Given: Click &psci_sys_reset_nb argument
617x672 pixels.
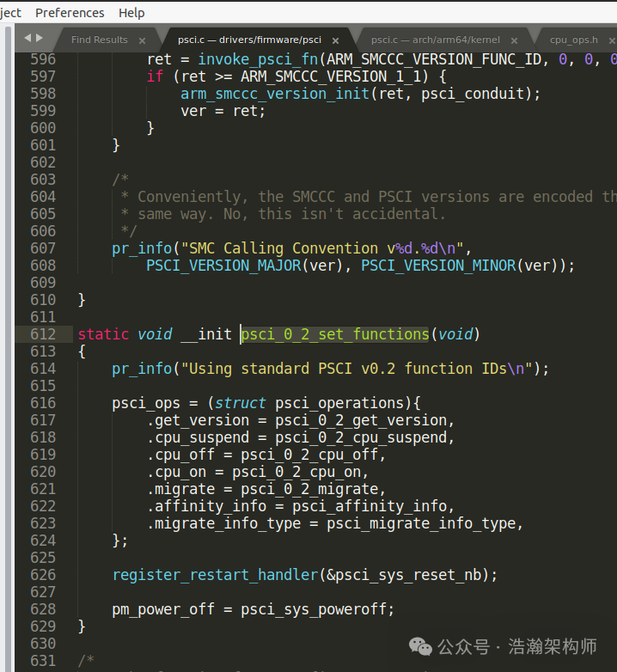Looking at the screenshot, I should pyautogui.click(x=404, y=575).
